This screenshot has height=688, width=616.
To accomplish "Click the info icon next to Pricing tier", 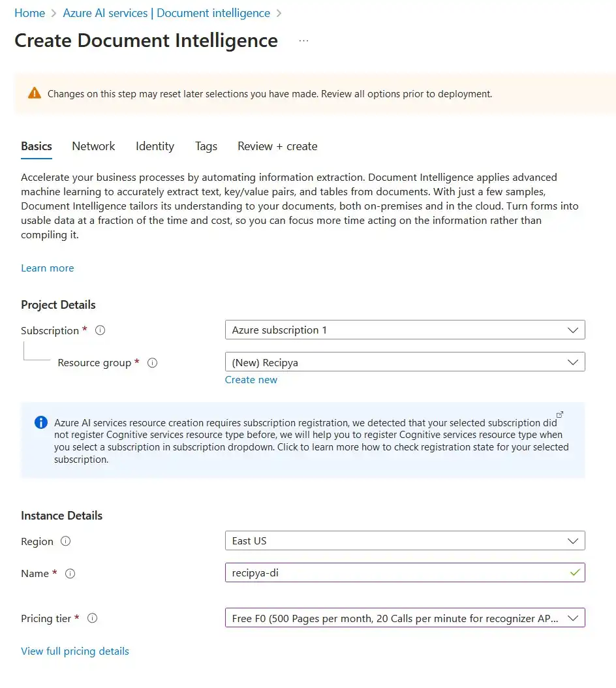I will [93, 618].
